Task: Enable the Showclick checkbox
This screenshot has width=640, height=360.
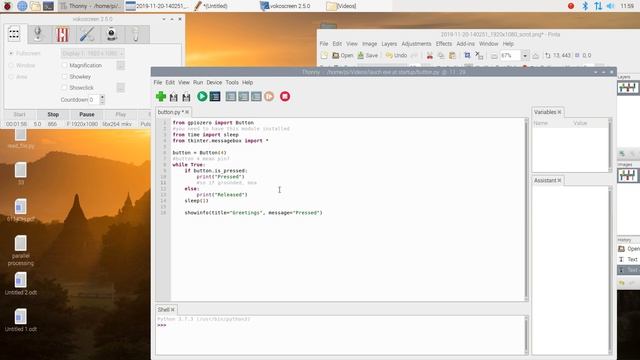Action: tap(64, 87)
